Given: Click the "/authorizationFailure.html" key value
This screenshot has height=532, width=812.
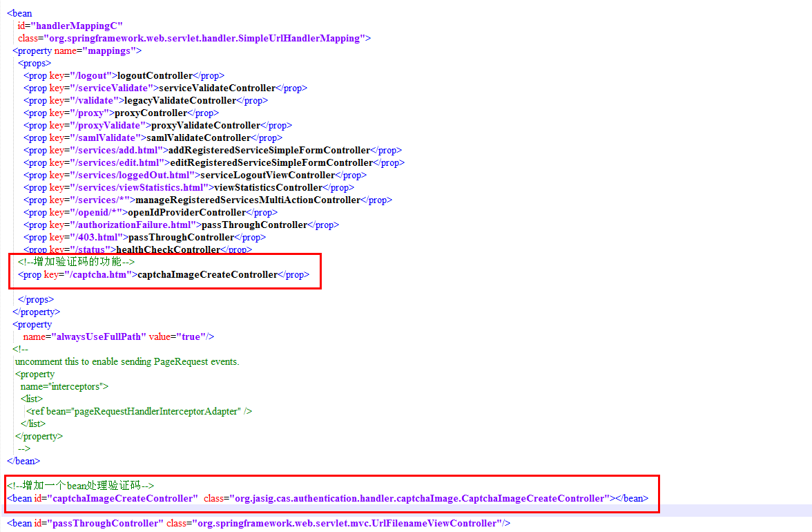Looking at the screenshot, I should 134,225.
